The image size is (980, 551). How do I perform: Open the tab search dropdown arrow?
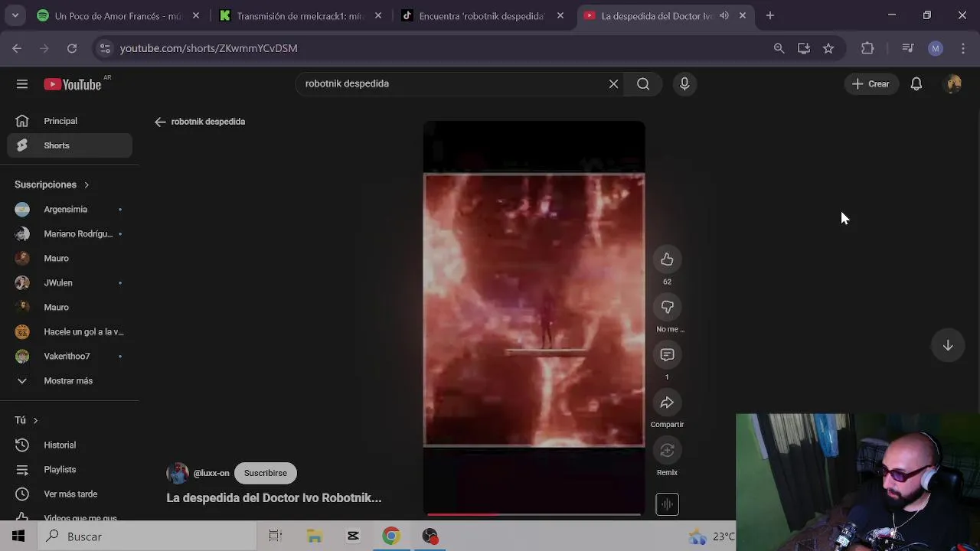pos(15,15)
